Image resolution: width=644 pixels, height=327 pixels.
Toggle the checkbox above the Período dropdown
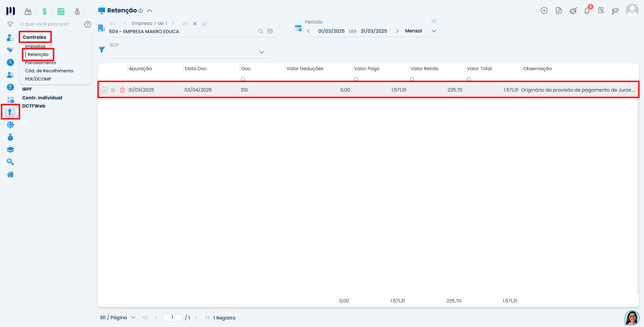click(434, 21)
